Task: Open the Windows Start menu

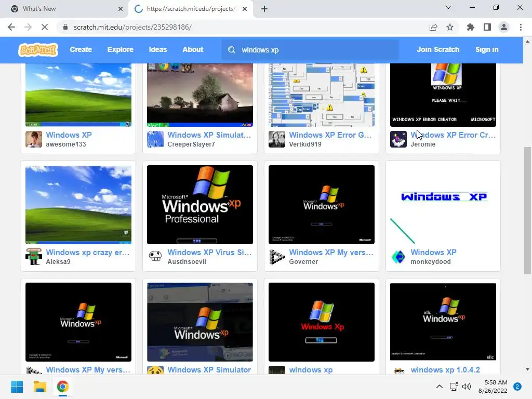Action: point(17,387)
